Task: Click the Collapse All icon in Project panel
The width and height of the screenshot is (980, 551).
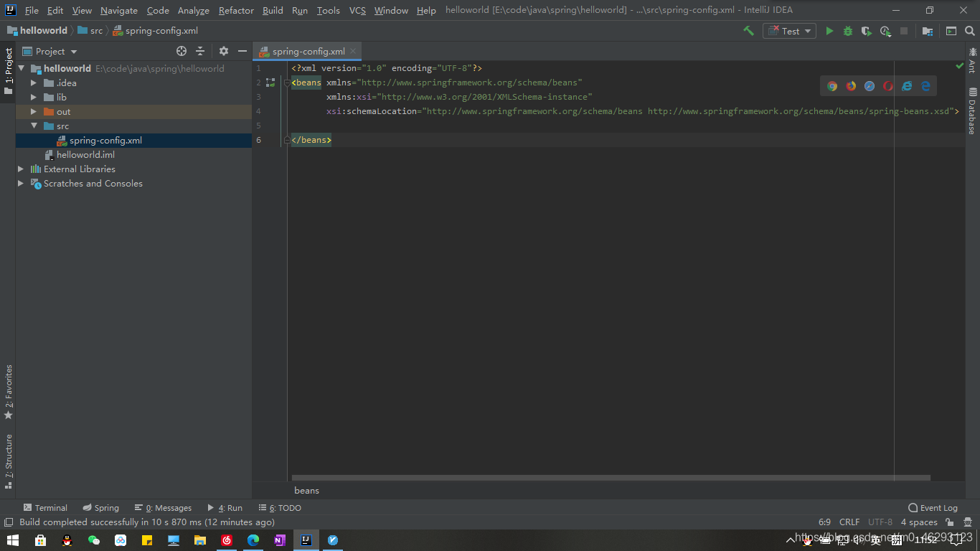Action: pyautogui.click(x=200, y=51)
